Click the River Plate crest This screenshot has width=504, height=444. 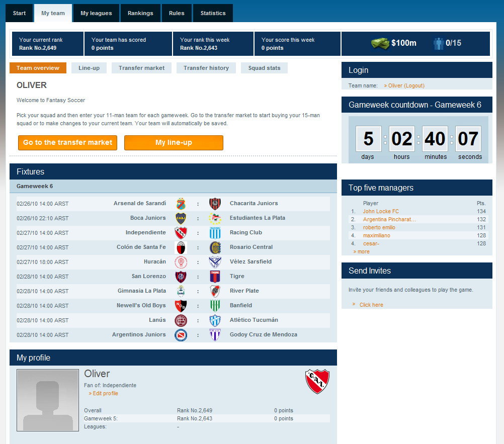click(x=215, y=291)
